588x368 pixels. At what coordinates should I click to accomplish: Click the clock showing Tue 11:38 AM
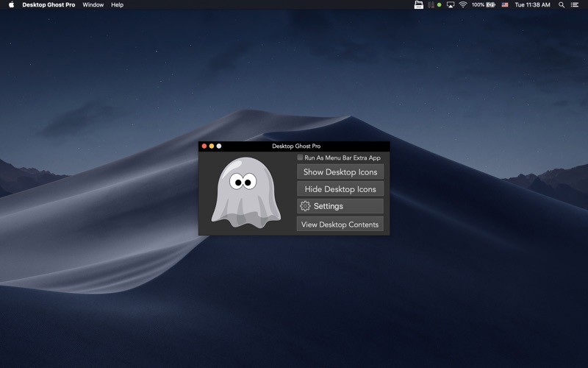[532, 5]
